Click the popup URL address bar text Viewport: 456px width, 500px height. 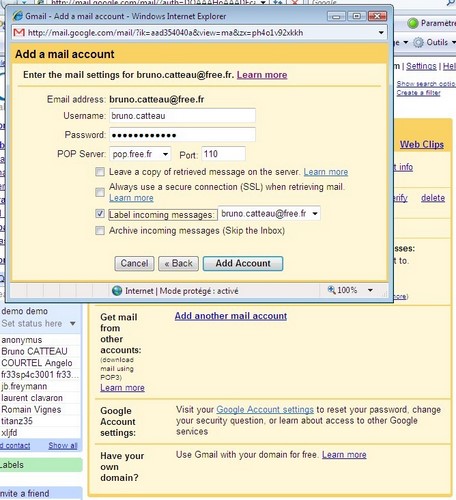(x=165, y=33)
